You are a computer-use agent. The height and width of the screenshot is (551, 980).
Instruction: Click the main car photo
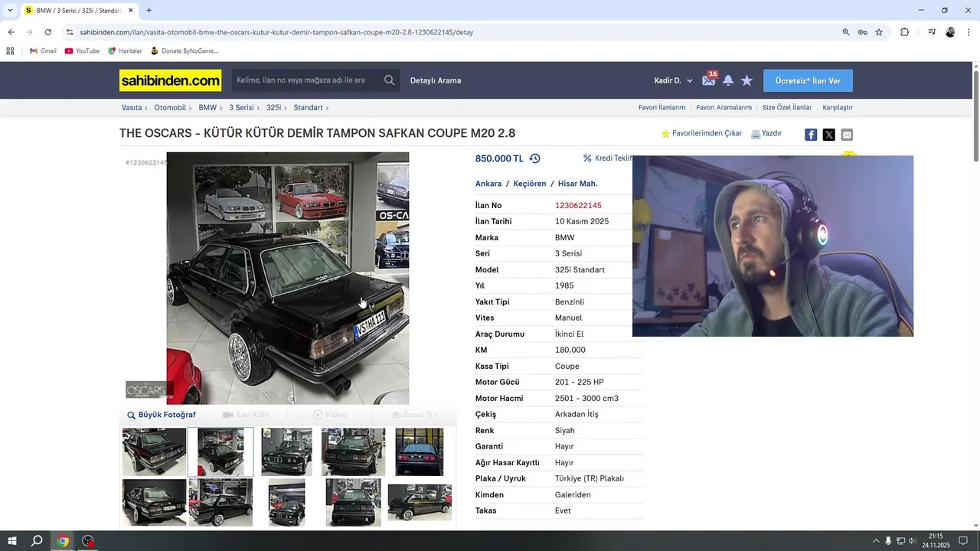click(288, 278)
